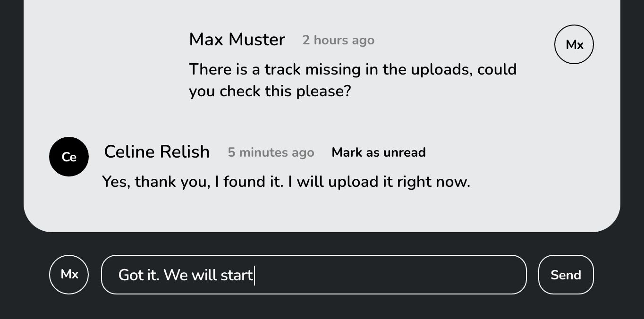Select Celine's reply message text
Screen dimensions: 644x319
[x=286, y=181]
